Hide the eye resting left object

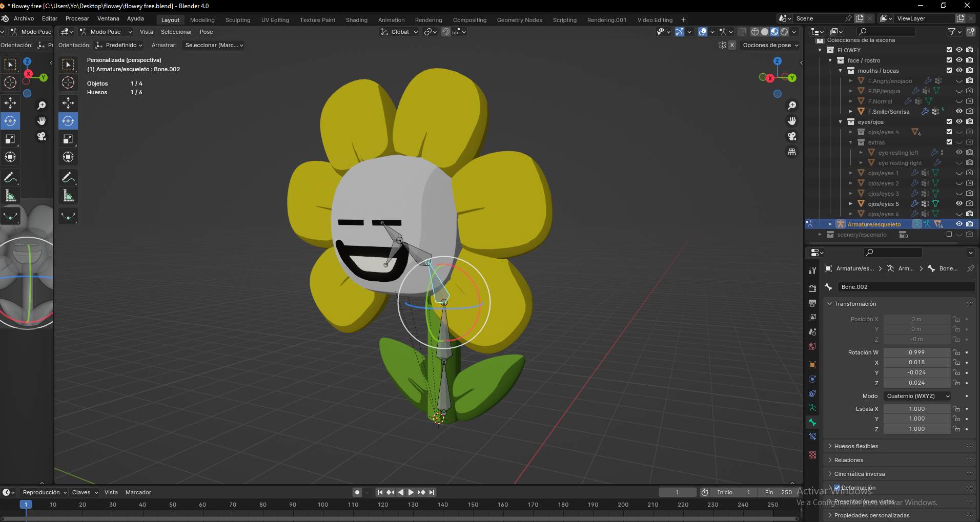pyautogui.click(x=958, y=152)
